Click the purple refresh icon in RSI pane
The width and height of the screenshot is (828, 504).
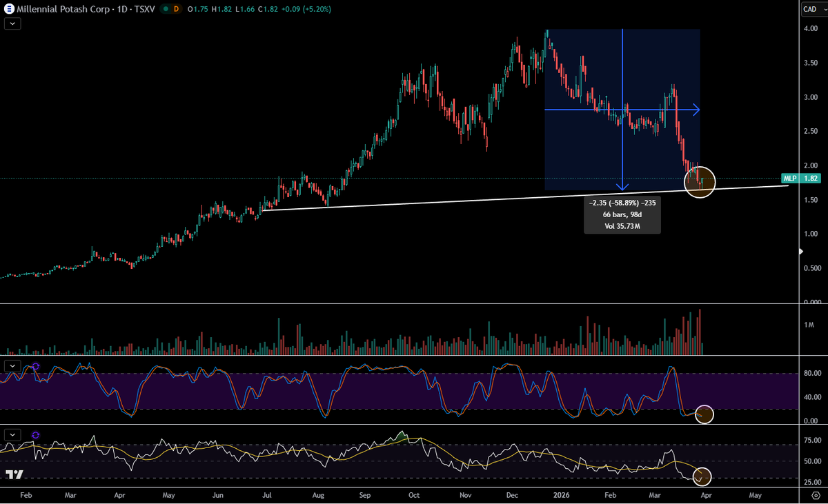tap(36, 435)
